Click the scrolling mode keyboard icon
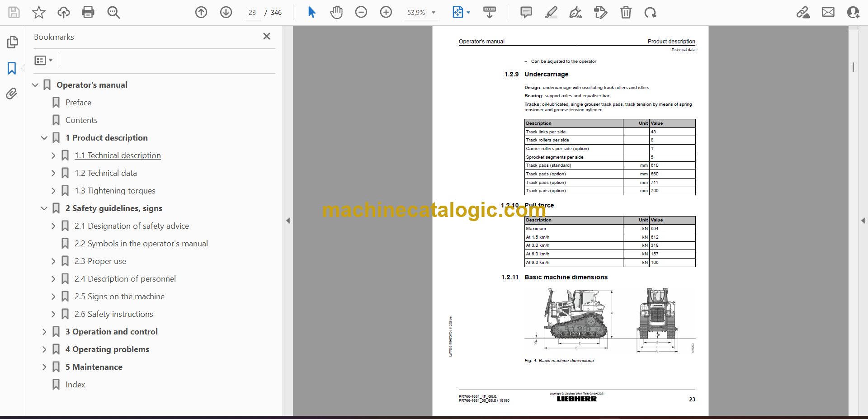 pos(490,12)
